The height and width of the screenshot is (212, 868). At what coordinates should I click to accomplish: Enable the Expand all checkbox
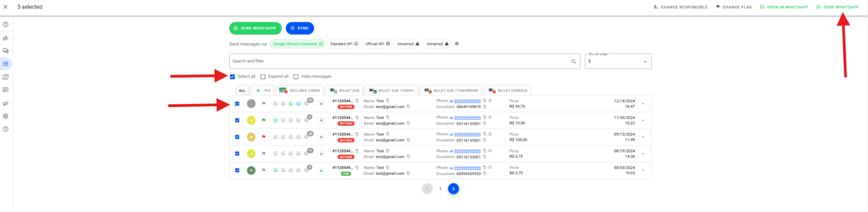(263, 77)
